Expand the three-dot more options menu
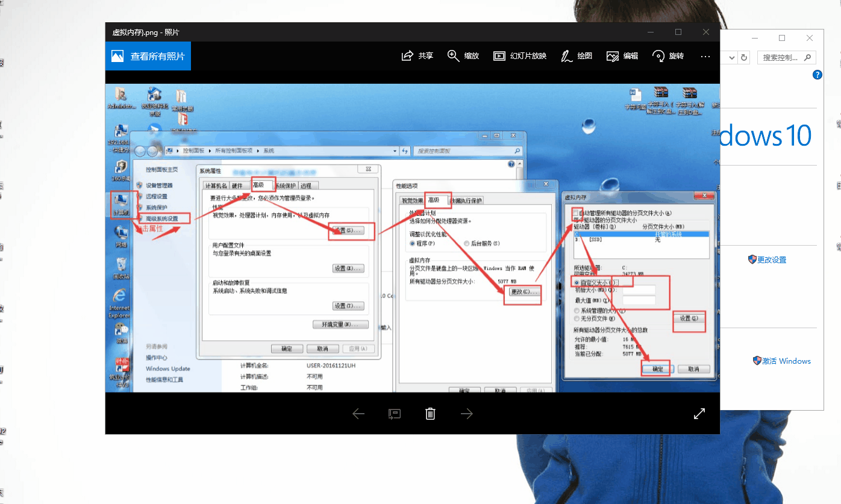The height and width of the screenshot is (504, 841). (705, 56)
